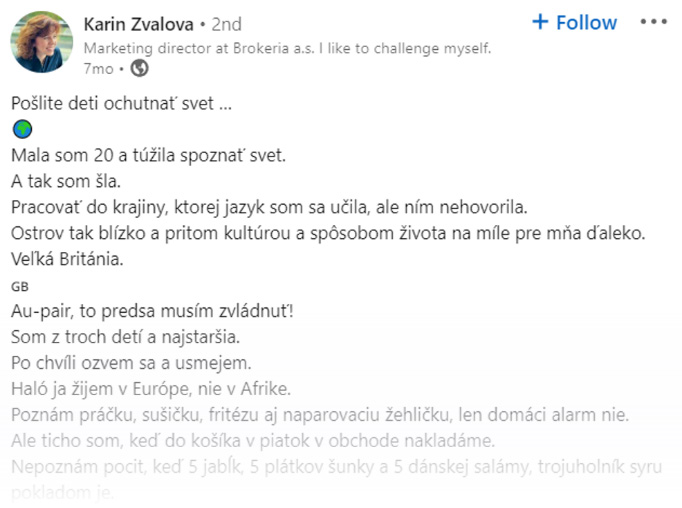Click the 7mo post timestamp
Viewport: 682px width, 508px height.
(98, 69)
